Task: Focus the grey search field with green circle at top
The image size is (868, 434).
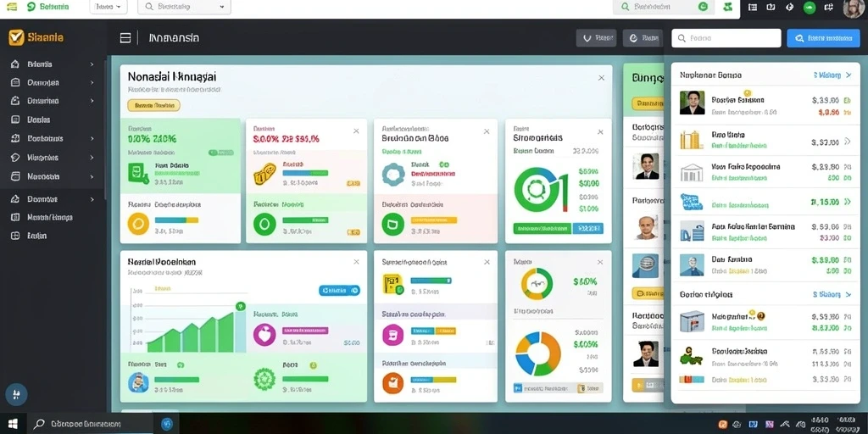Action: coord(665,7)
